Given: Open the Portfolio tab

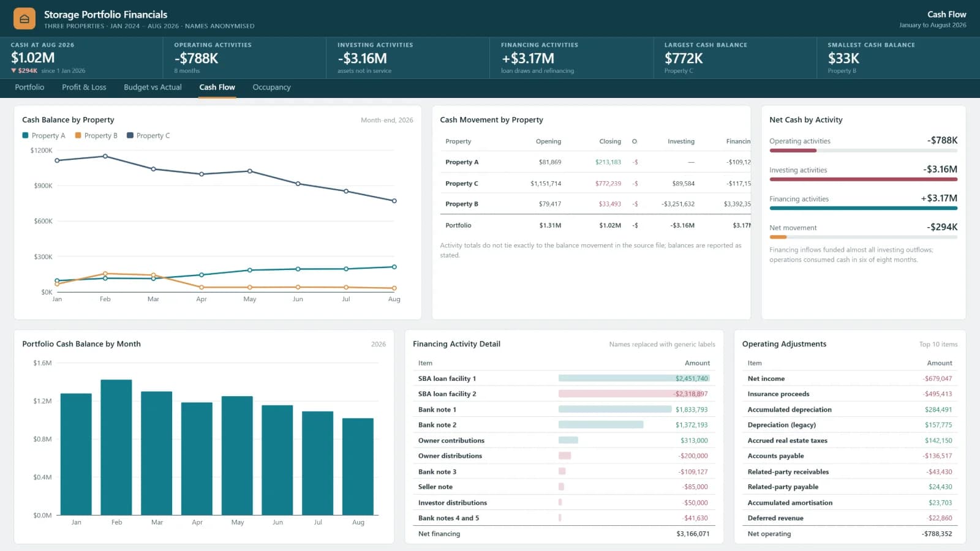Looking at the screenshot, I should click(29, 87).
